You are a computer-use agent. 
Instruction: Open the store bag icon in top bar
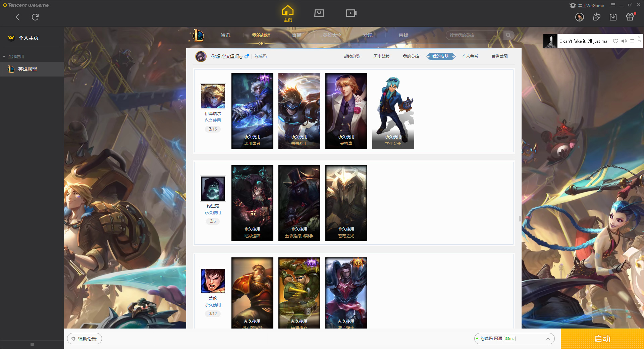[319, 13]
